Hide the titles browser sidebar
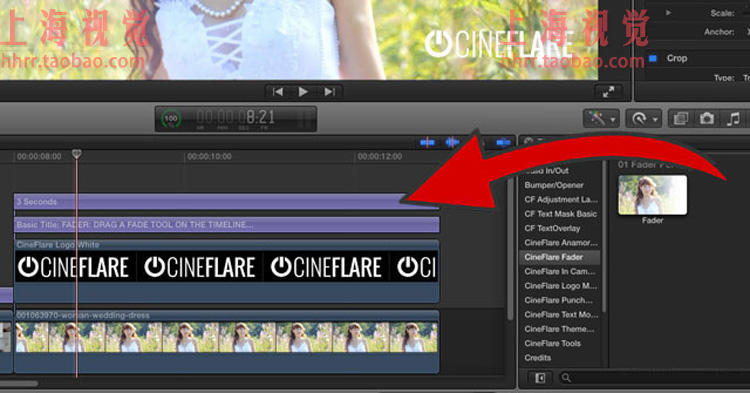 (x=540, y=378)
